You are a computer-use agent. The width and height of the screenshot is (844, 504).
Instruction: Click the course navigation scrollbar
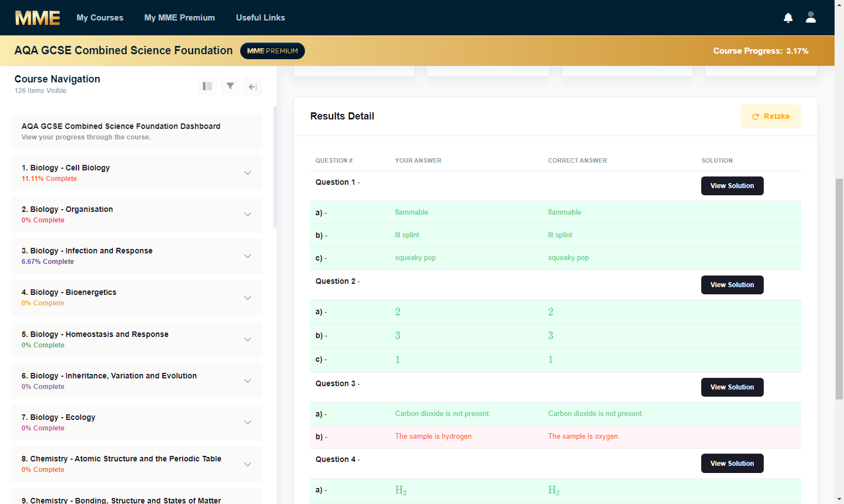point(275,167)
